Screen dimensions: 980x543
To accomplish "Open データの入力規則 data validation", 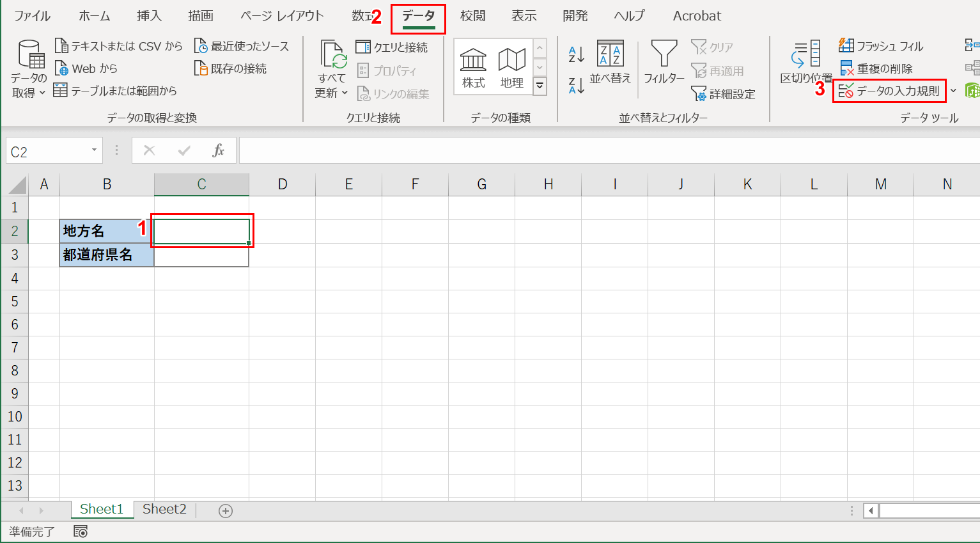I will tap(889, 91).
